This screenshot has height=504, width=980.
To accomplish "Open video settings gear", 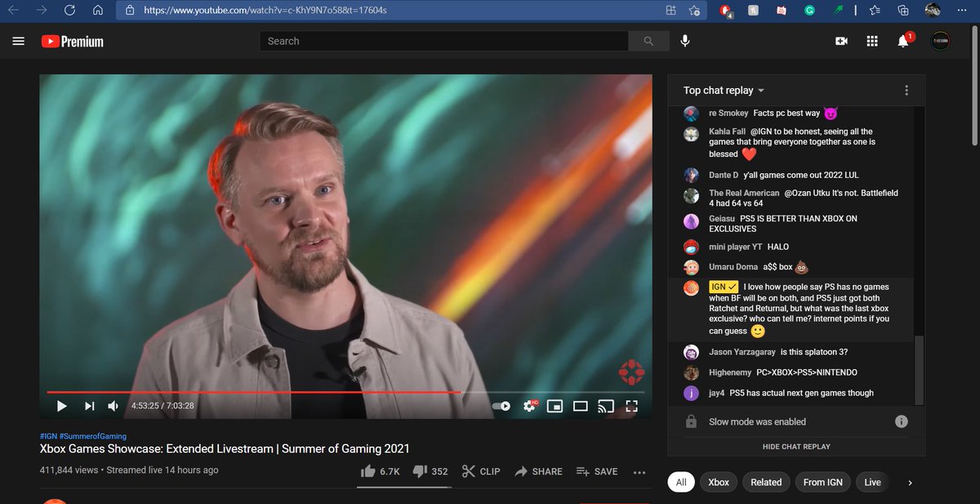I will point(529,406).
